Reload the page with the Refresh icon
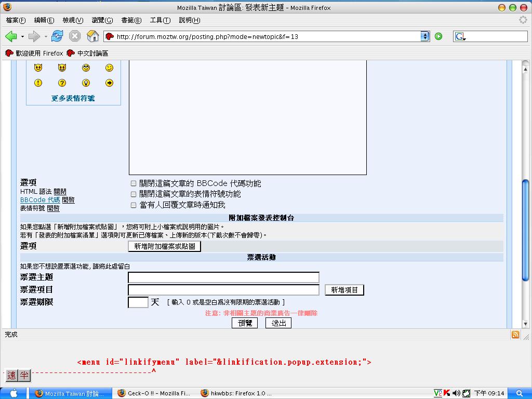This screenshot has width=532, height=399. coord(57,36)
